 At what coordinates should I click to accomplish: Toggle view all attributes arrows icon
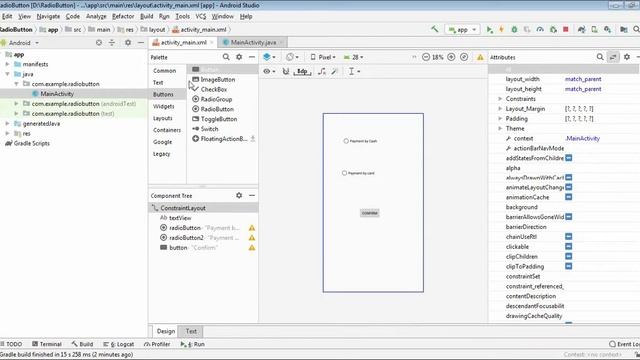click(613, 57)
